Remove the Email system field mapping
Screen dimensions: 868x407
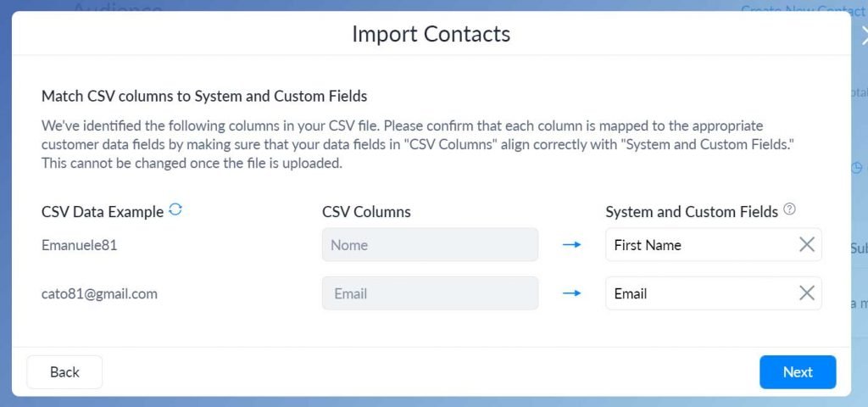[x=807, y=293]
